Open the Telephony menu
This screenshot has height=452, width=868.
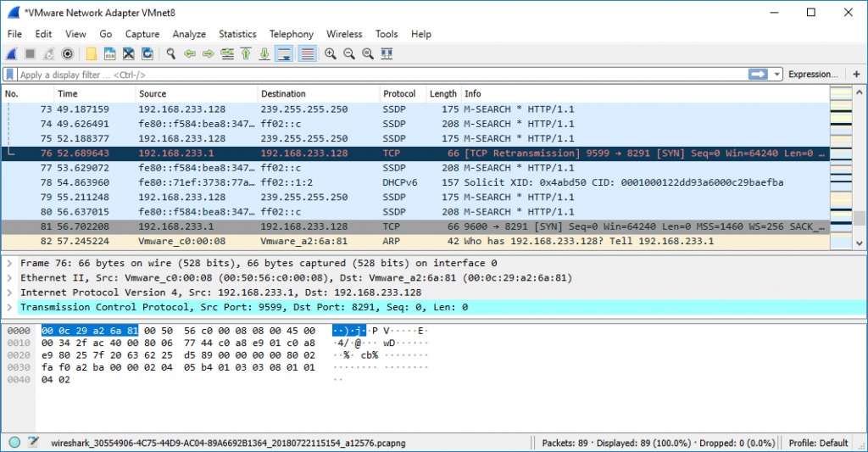click(292, 34)
